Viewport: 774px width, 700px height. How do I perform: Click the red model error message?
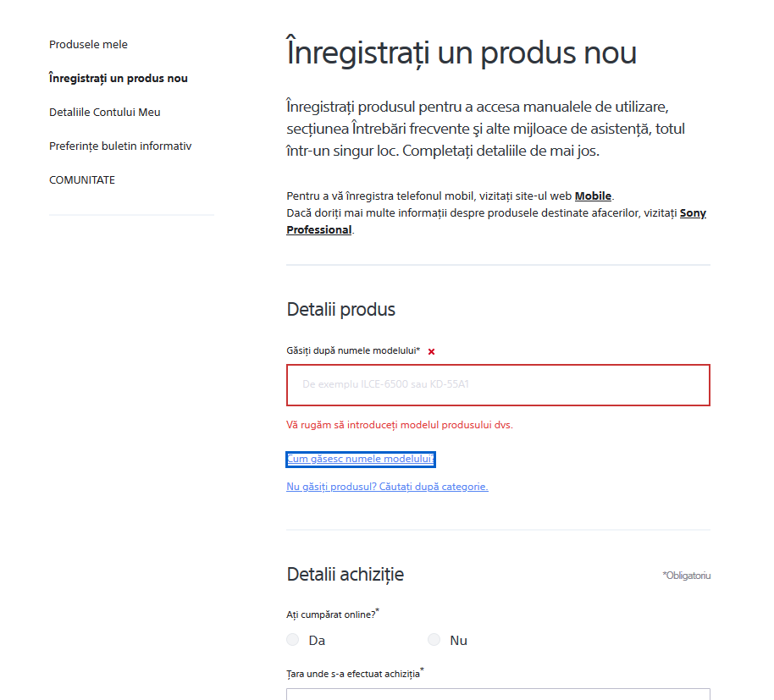[x=400, y=425]
